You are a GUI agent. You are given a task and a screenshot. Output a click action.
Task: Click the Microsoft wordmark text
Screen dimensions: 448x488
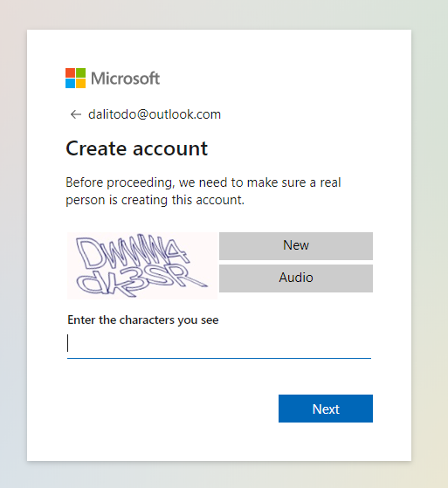point(125,78)
